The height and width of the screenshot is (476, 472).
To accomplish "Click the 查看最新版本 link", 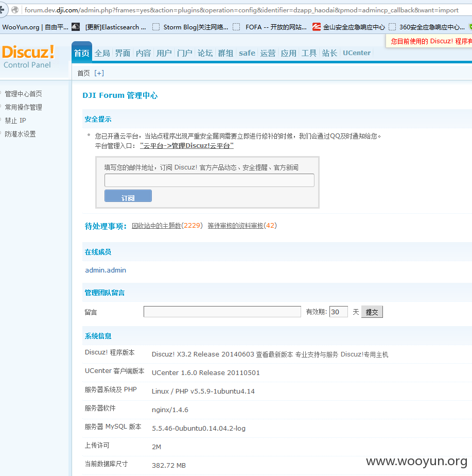I will [x=274, y=354].
